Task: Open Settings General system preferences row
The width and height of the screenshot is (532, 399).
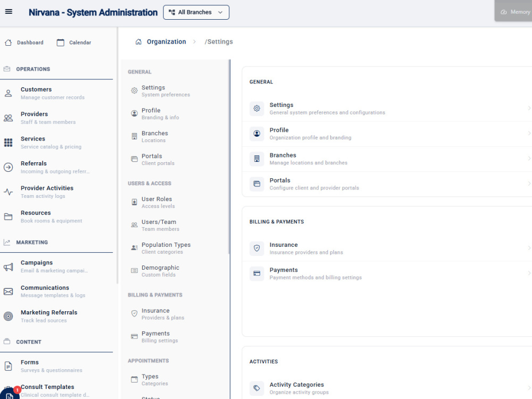Action: [387, 109]
